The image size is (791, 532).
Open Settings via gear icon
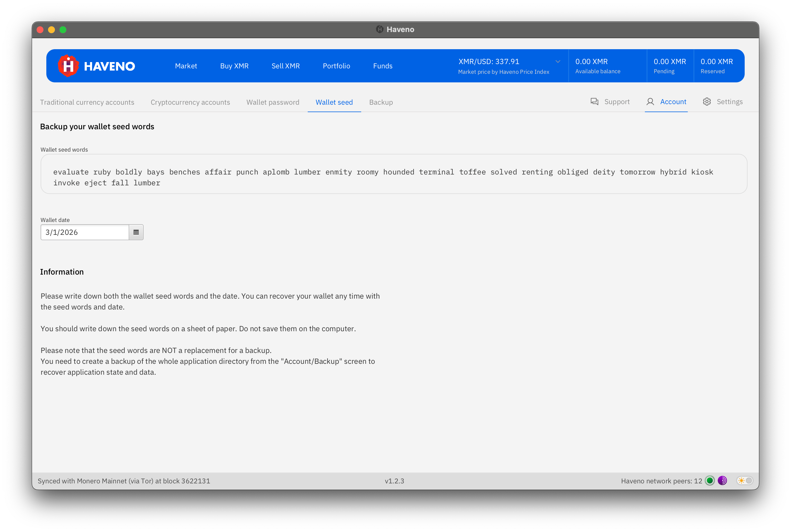pos(707,102)
